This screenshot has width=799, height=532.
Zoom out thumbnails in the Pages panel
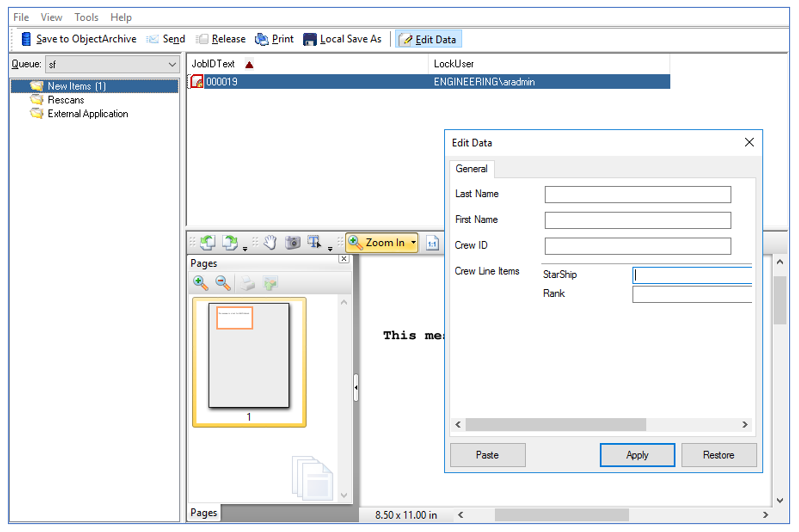click(x=223, y=283)
